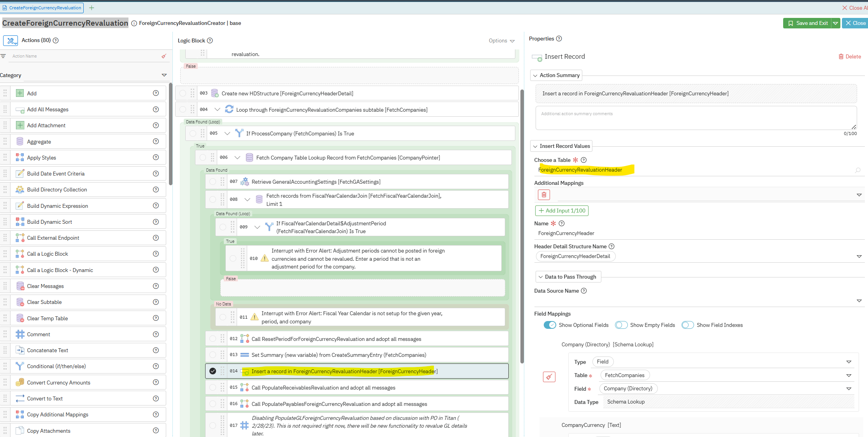The image size is (868, 437).
Task: Click help icon for Add action
Action: coord(156,93)
